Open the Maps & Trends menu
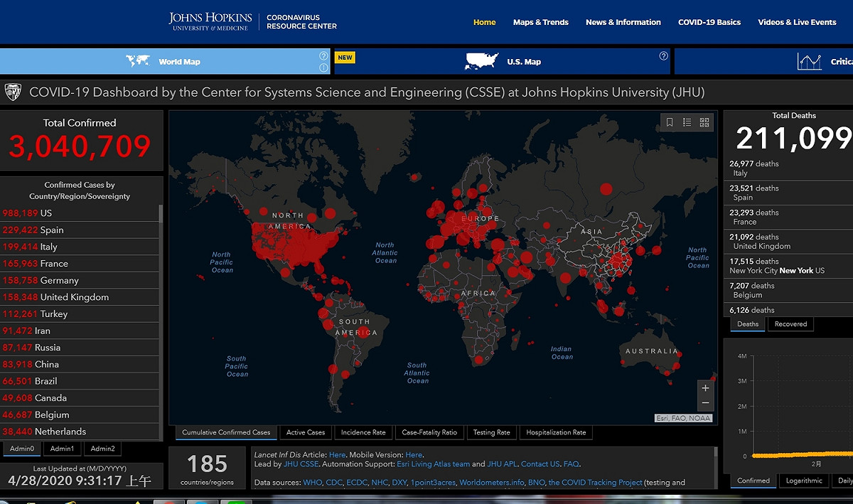853x504 pixels. coord(541,22)
